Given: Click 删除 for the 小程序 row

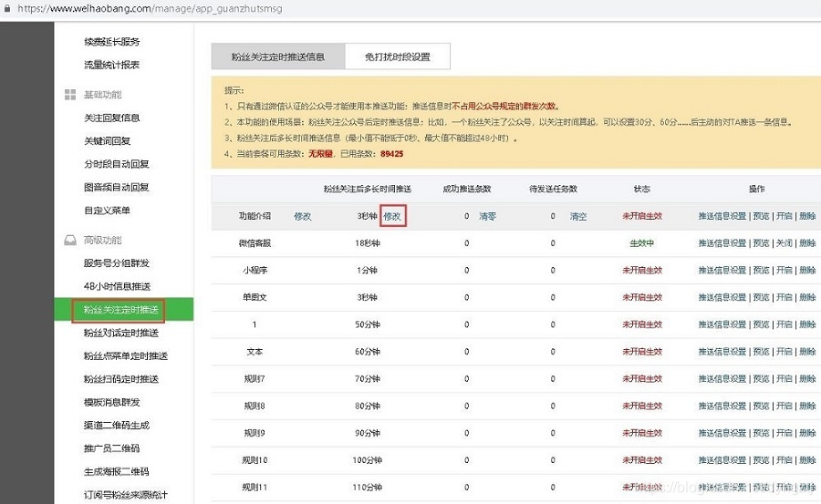Looking at the screenshot, I should point(807,270).
